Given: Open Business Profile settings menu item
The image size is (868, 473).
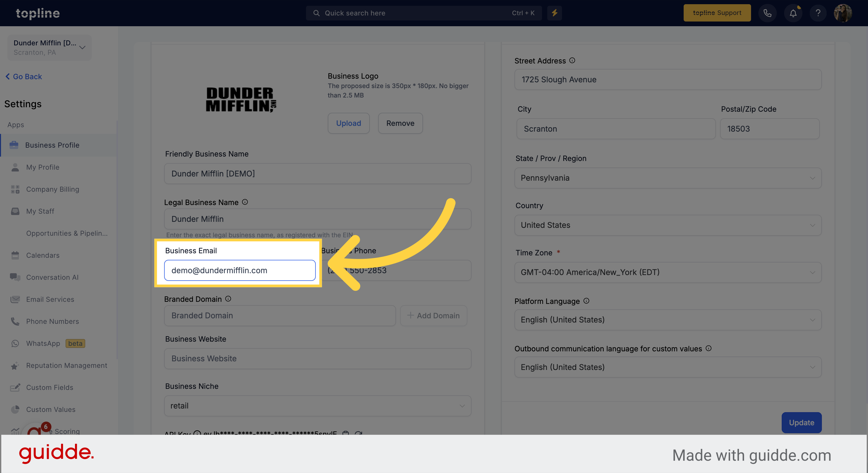Looking at the screenshot, I should point(58,145).
